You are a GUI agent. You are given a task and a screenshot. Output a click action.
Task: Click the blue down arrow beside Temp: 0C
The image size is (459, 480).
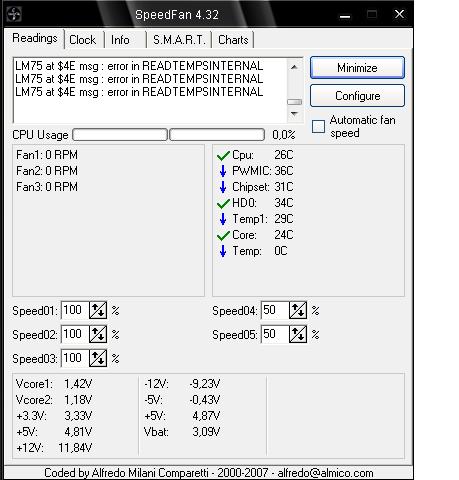point(223,251)
